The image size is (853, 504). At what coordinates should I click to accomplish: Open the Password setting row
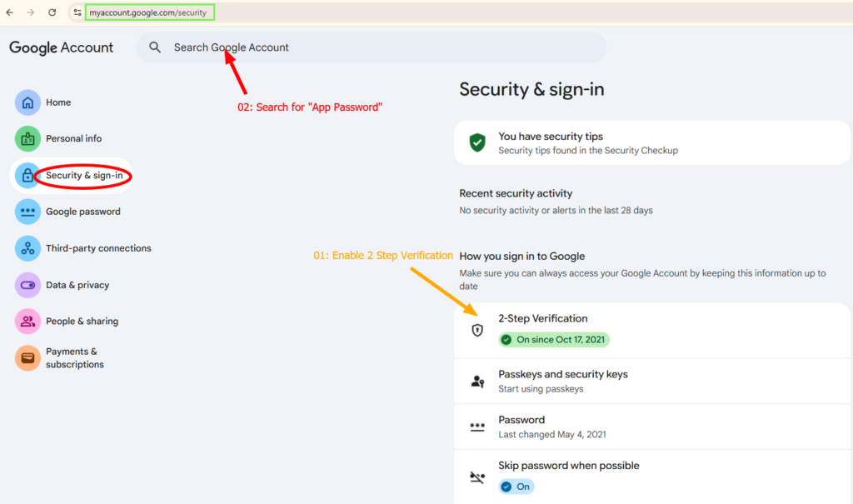521,420
